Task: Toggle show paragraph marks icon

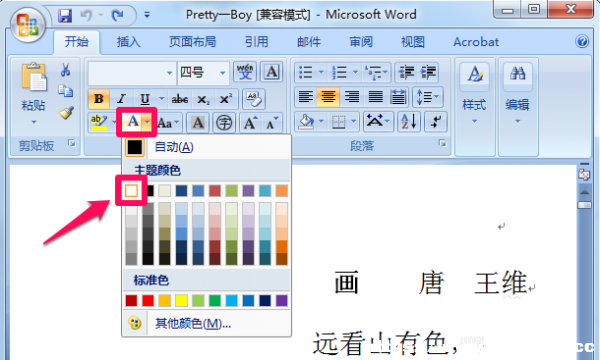Action: pos(435,122)
